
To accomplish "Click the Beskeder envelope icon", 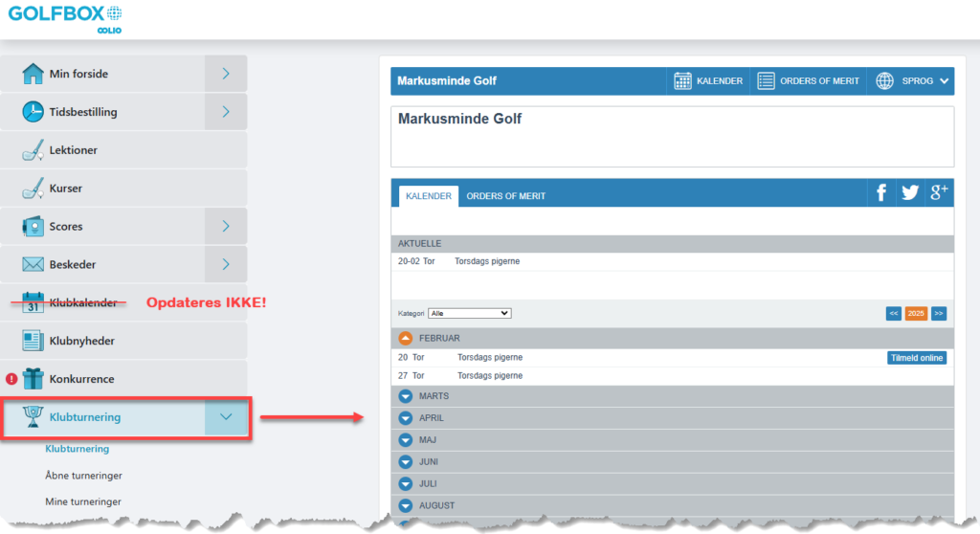I will 33,264.
